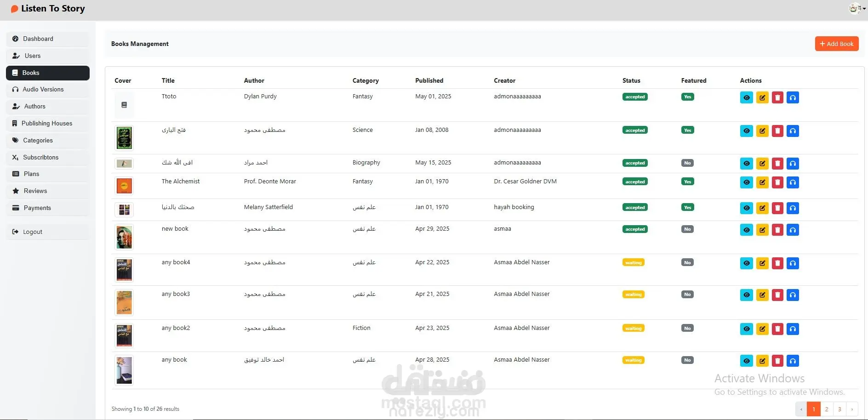Select current page 1 in pagination
Image resolution: width=868 pixels, height=420 pixels.
point(814,409)
